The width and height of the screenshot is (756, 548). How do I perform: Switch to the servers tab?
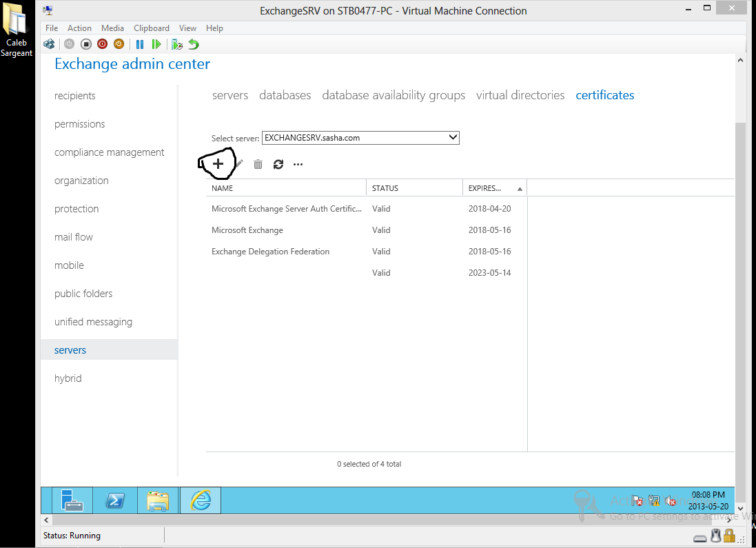[230, 95]
